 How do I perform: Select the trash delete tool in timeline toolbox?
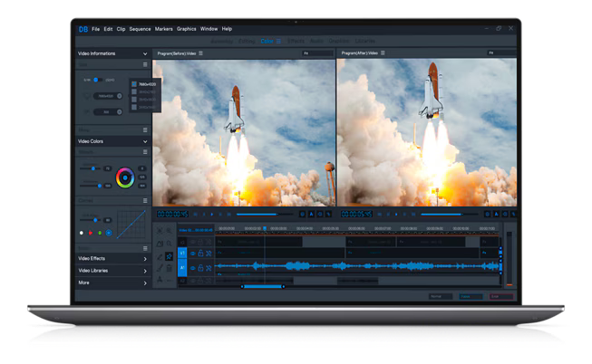[x=170, y=268]
